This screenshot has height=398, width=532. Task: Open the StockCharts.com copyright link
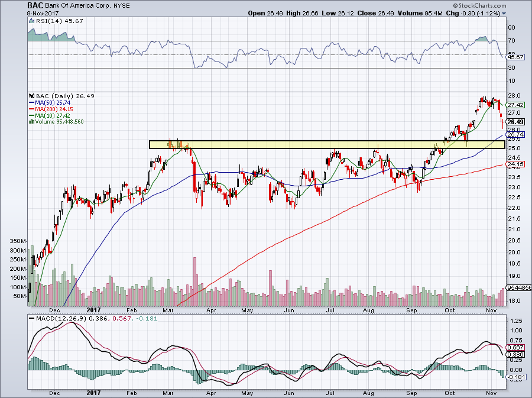pos(479,5)
